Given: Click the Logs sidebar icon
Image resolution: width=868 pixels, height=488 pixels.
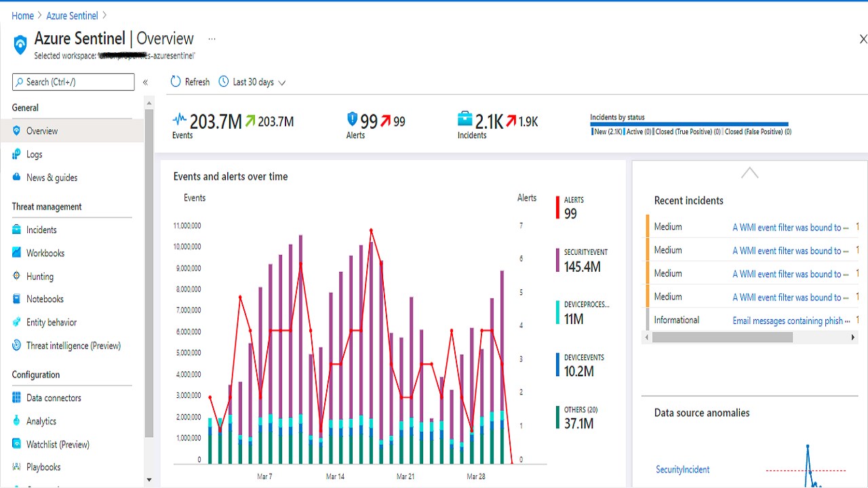Looking at the screenshot, I should pyautogui.click(x=17, y=155).
